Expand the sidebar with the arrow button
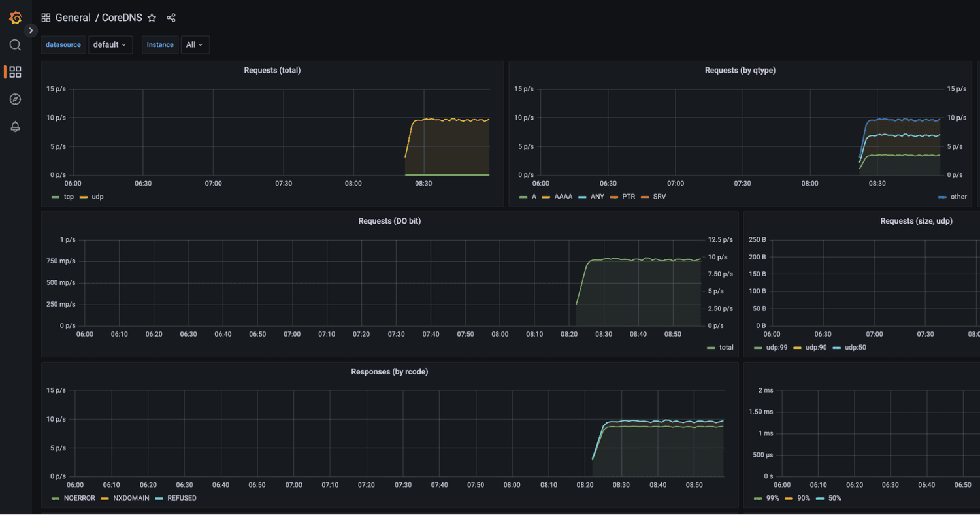 click(31, 31)
